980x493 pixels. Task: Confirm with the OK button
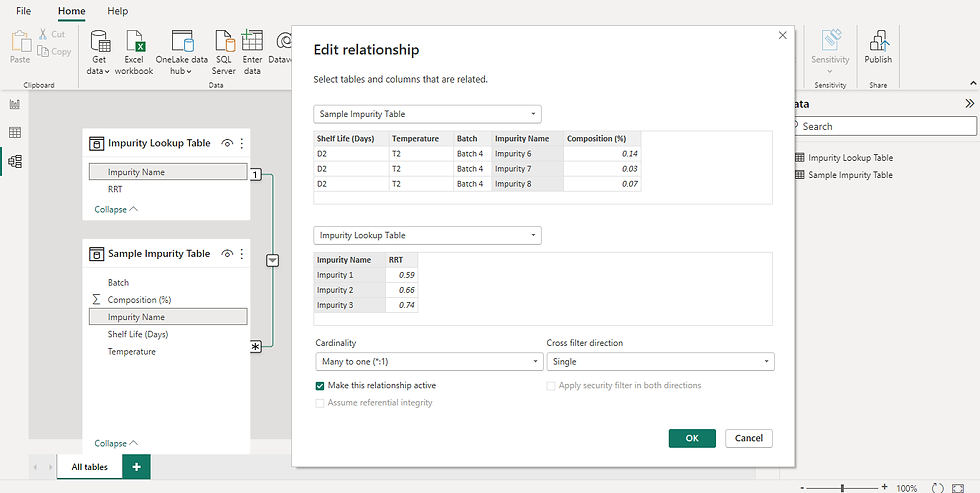click(x=692, y=438)
